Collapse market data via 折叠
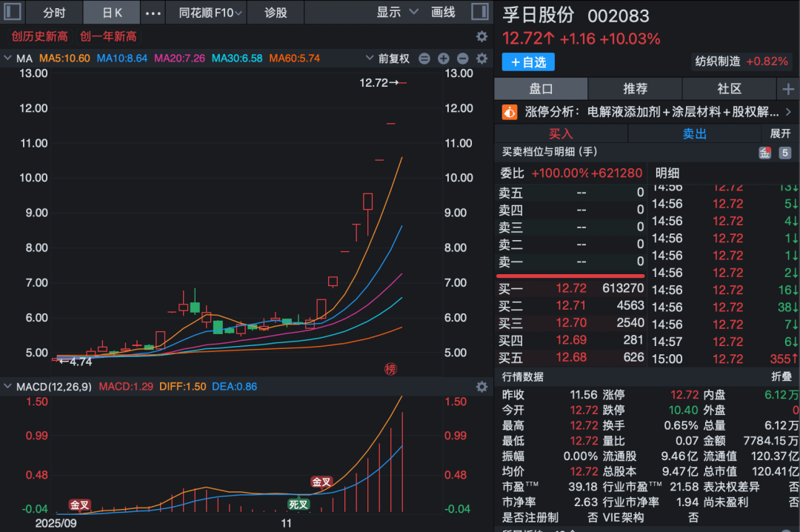This screenshot has width=800, height=532. click(x=781, y=376)
